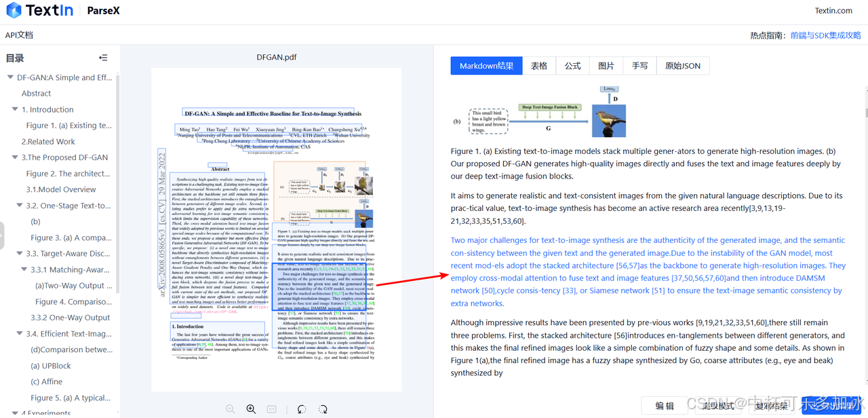Collapse the 3.The Proposed DF-GAN node
The height and width of the screenshot is (418, 868).
(x=15, y=157)
